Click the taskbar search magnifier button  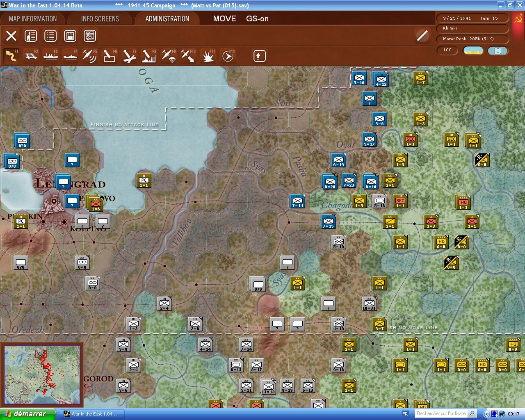[472, 413]
